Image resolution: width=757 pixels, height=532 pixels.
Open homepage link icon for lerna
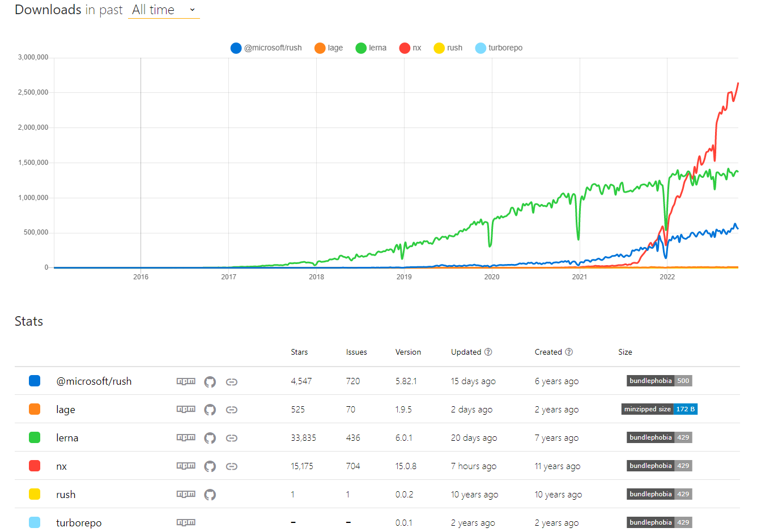pyautogui.click(x=231, y=438)
